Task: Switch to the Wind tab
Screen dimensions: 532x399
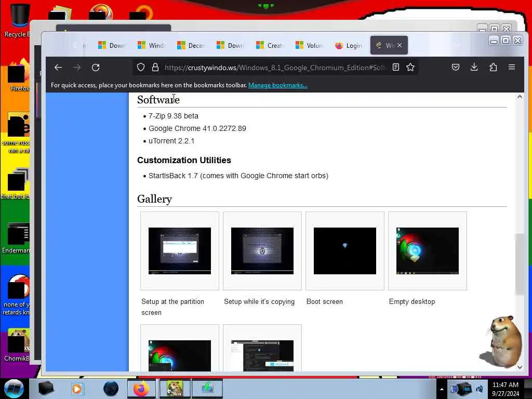Action: 151,45
